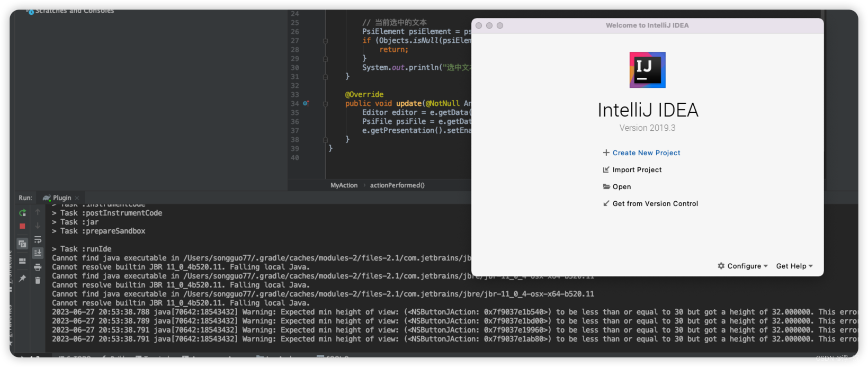Click the checkout arrow icon beside Get from Version Control

point(606,203)
